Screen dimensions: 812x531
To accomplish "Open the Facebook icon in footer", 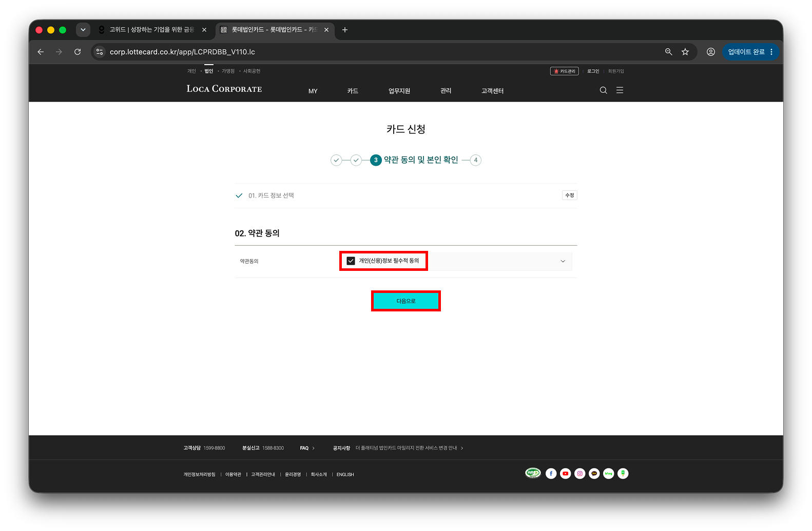I will point(551,474).
